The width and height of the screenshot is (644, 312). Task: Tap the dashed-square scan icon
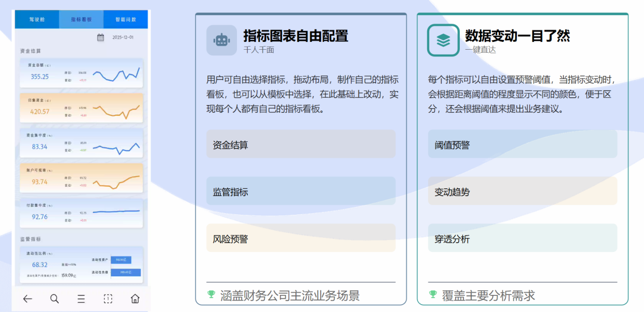pos(108,299)
